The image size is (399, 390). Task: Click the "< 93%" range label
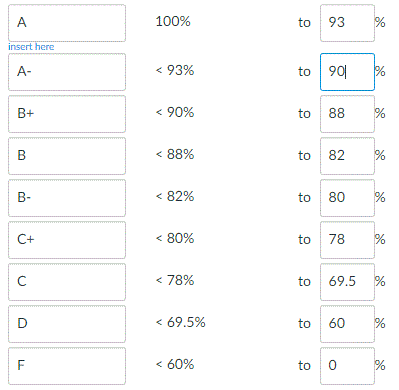pos(175,70)
